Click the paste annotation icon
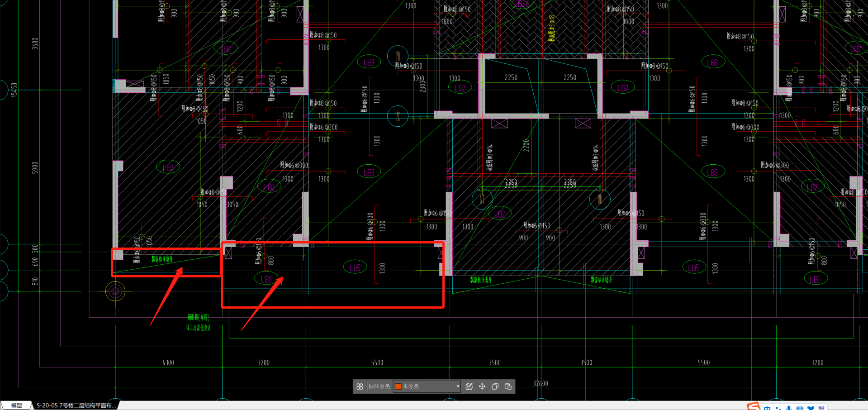 tap(508, 386)
